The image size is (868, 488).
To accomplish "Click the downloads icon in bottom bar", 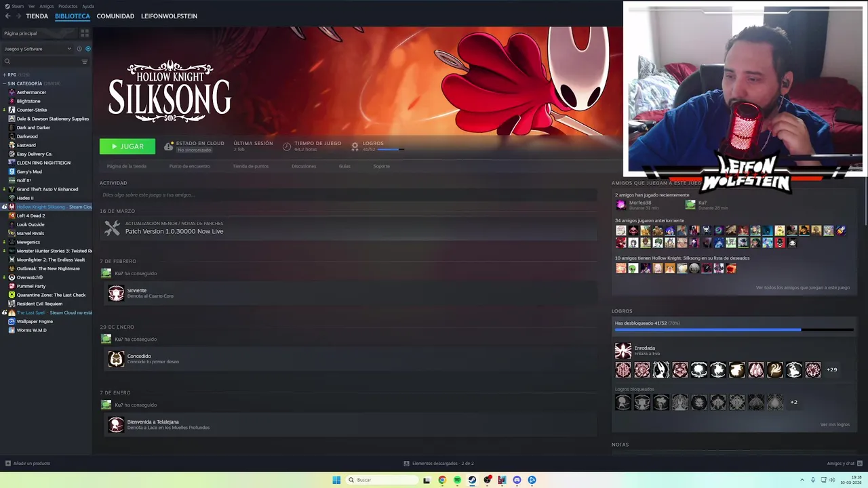I will tap(406, 464).
